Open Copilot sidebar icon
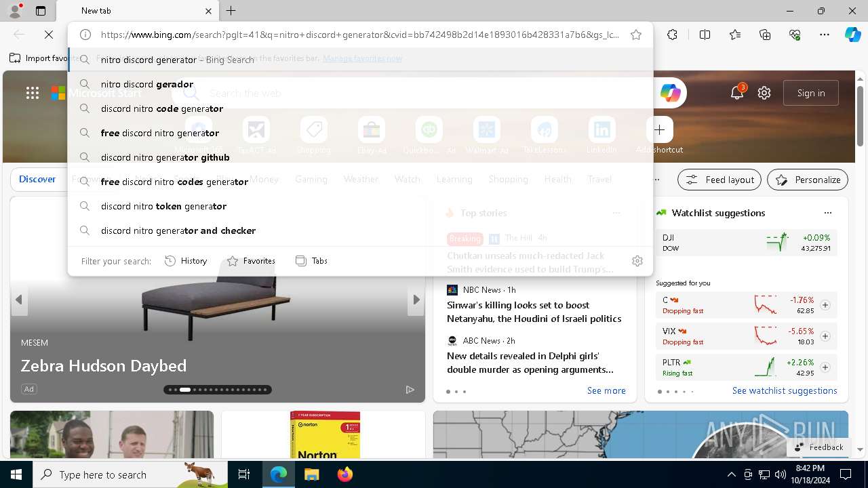Screen dimensions: 868x488 pyautogui.click(x=852, y=35)
